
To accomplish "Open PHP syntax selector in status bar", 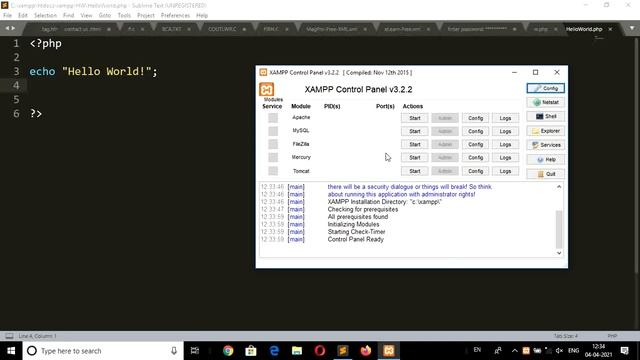I will pyautogui.click(x=612, y=336).
